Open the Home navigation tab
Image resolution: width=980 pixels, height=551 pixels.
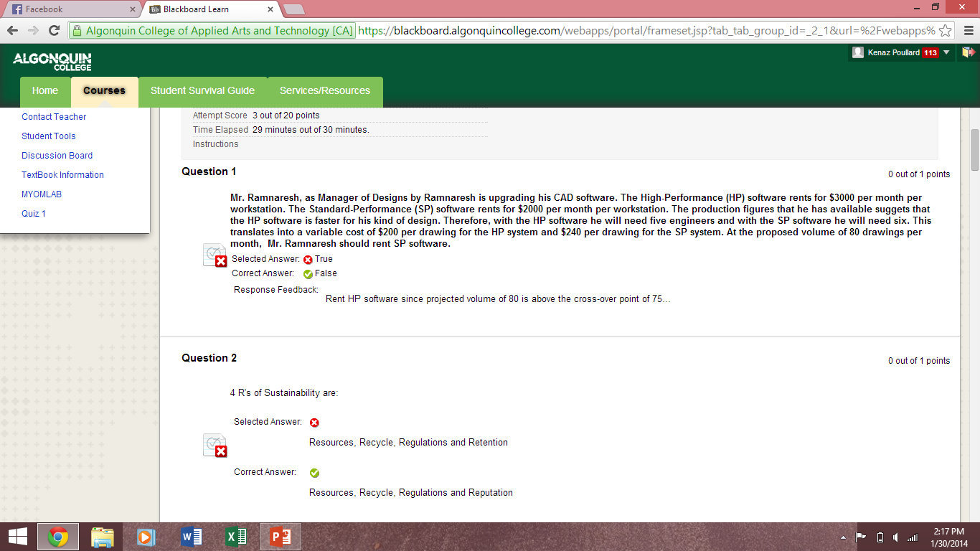pos(45,91)
